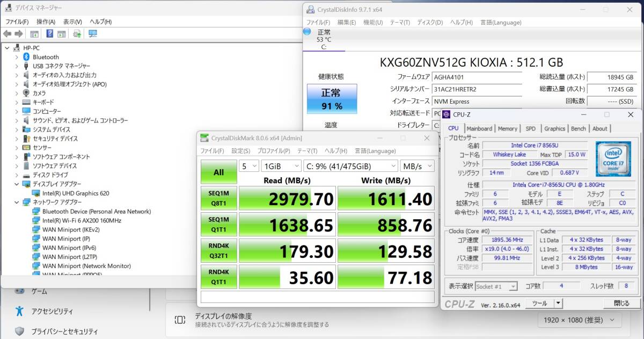Open the 1GiB test size dropdown in CrystalDiskMark
This screenshot has width=644, height=339.
point(281,167)
